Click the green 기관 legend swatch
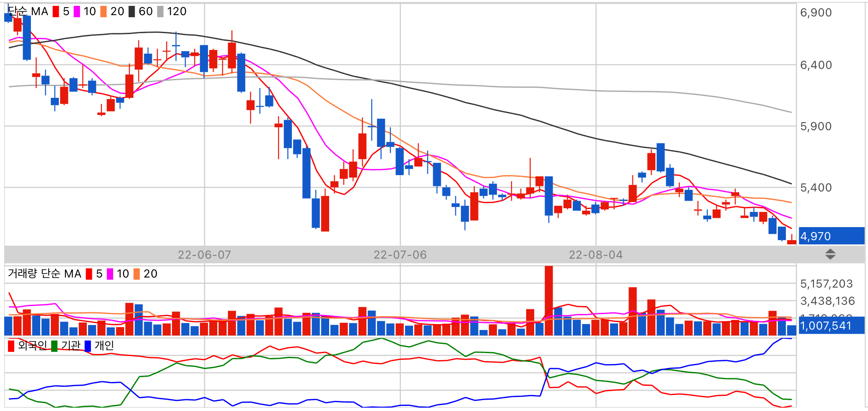Image resolution: width=868 pixels, height=411 pixels. (x=54, y=346)
